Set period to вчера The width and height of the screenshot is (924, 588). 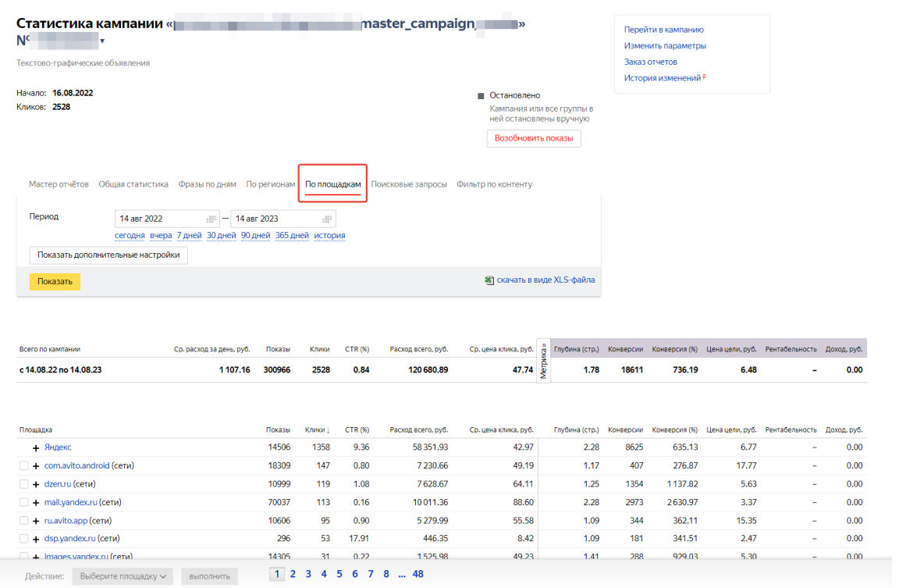(161, 235)
